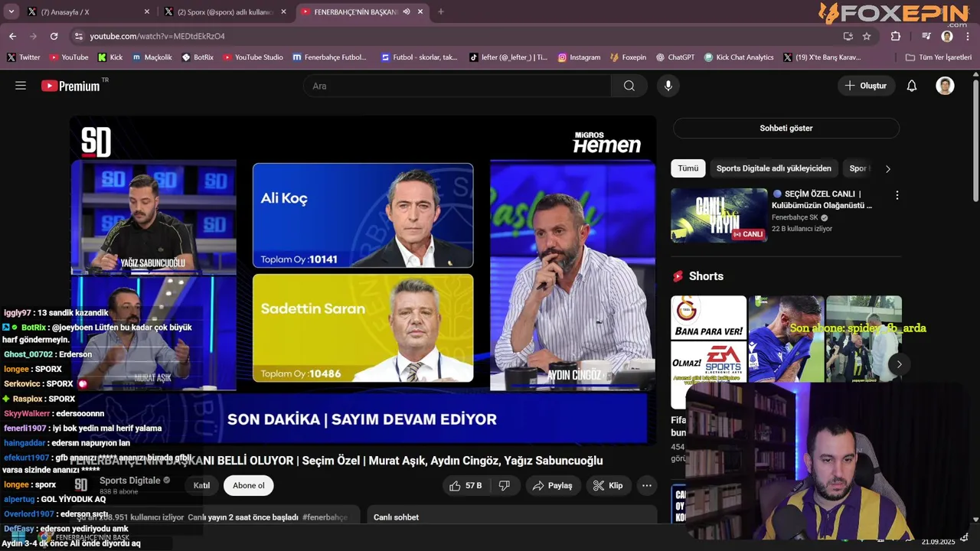Open Tüm Yer İşaretleri bookmarks folder
980x551 pixels.
click(938, 57)
